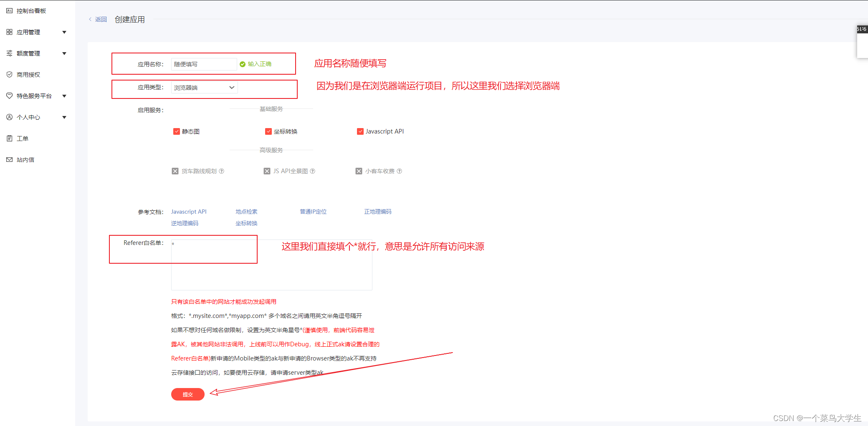
Task: Click the red 提交 submit button
Action: (188, 394)
